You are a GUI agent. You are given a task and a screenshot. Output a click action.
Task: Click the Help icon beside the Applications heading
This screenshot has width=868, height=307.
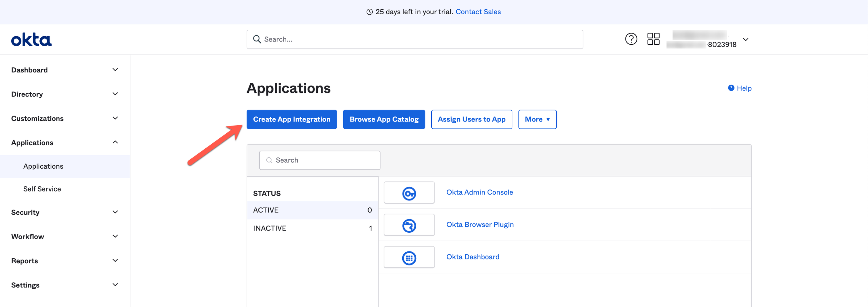pyautogui.click(x=731, y=88)
